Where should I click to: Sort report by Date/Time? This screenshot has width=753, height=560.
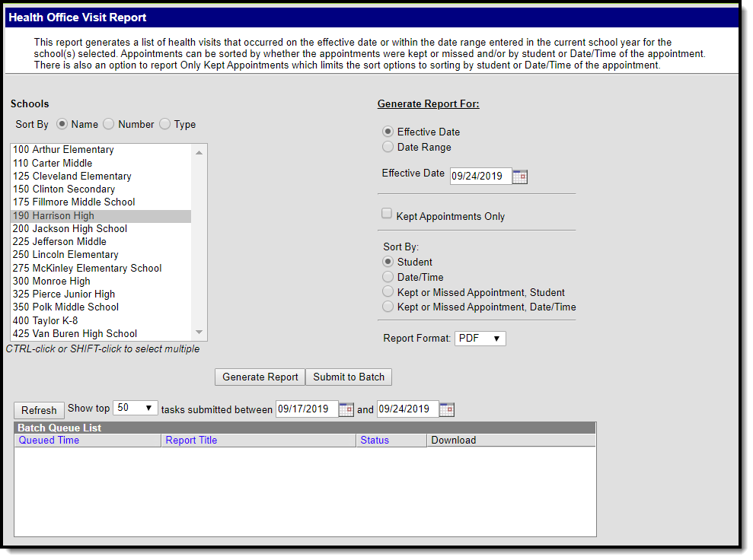388,277
